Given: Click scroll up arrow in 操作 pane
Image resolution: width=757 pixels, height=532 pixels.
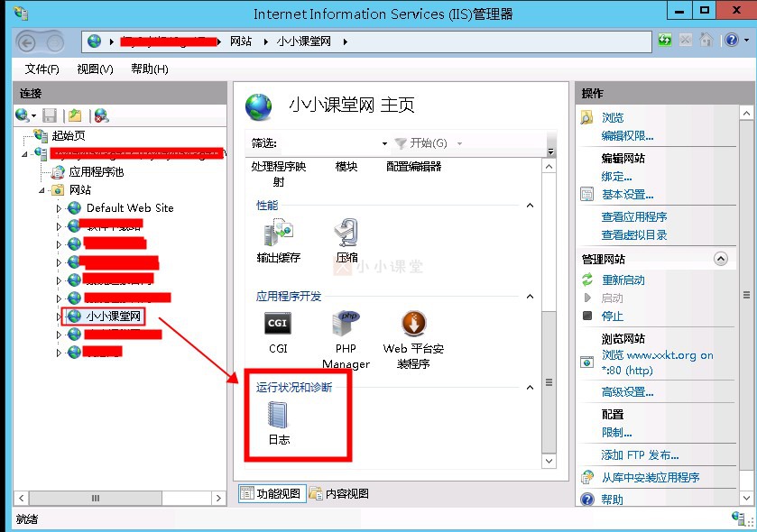Looking at the screenshot, I should coord(746,114).
